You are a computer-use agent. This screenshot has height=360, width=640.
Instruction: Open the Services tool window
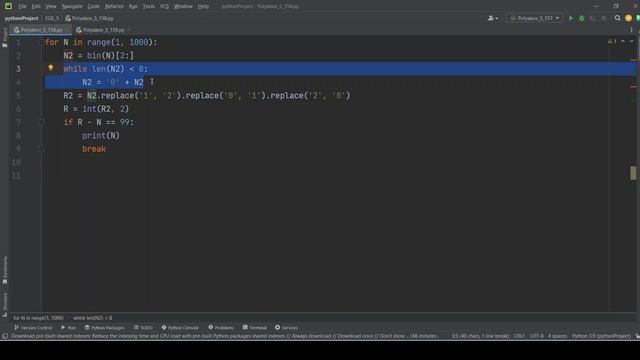[286, 328]
